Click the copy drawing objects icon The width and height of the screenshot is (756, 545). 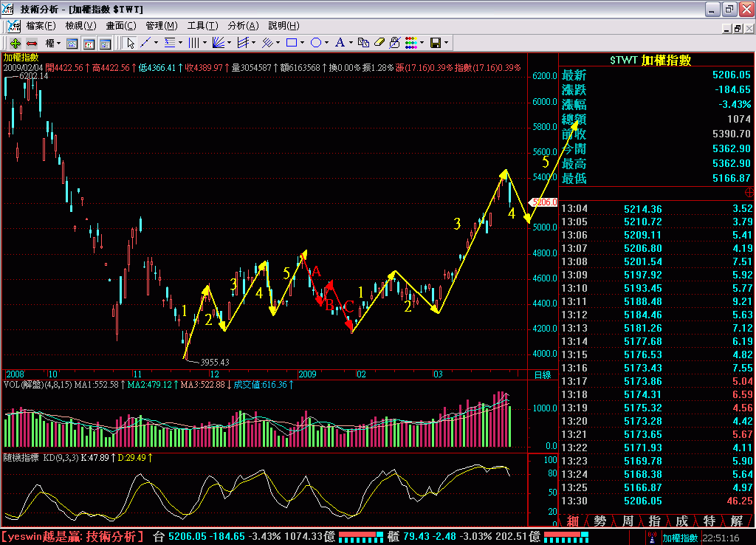(363, 43)
